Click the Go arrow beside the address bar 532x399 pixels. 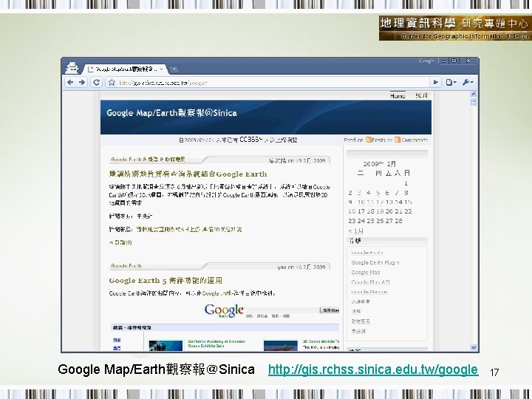point(436,82)
